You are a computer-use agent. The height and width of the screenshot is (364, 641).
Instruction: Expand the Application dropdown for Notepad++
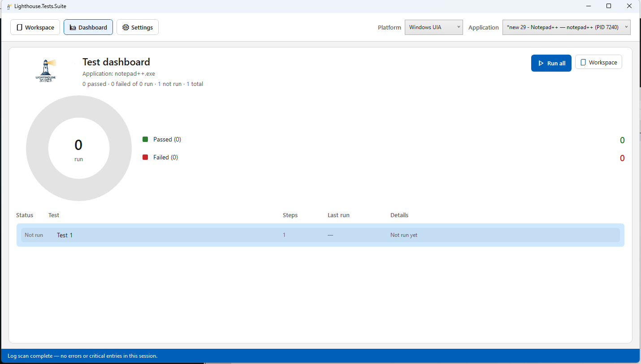[x=567, y=27]
